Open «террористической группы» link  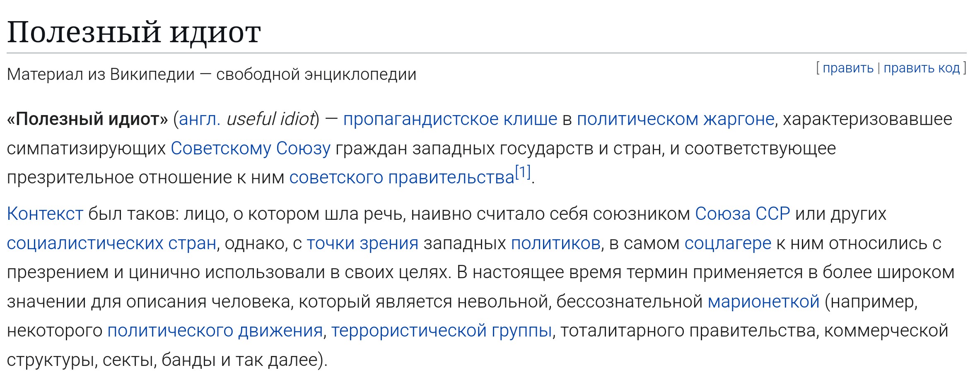442,331
